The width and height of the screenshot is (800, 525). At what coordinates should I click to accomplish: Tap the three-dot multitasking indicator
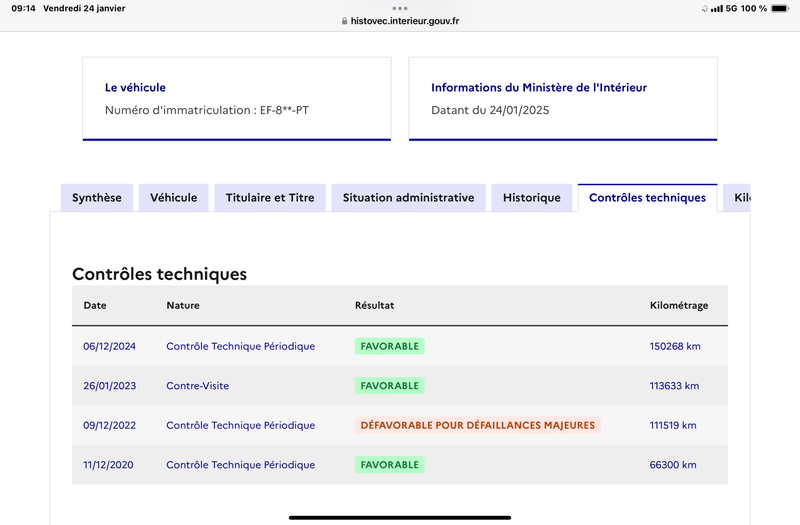click(399, 8)
